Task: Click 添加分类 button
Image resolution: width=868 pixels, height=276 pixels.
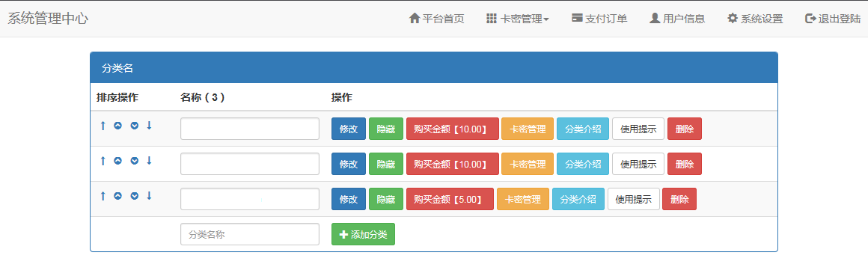Action: 363,234
